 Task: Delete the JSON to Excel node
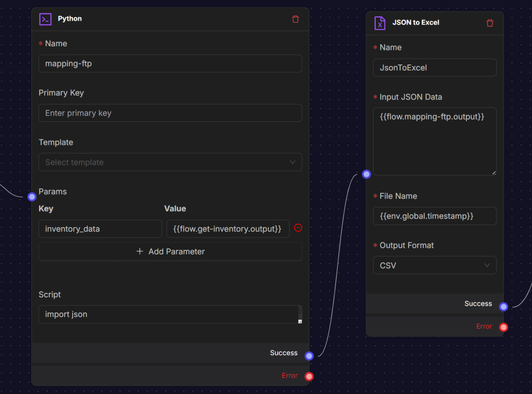click(490, 23)
